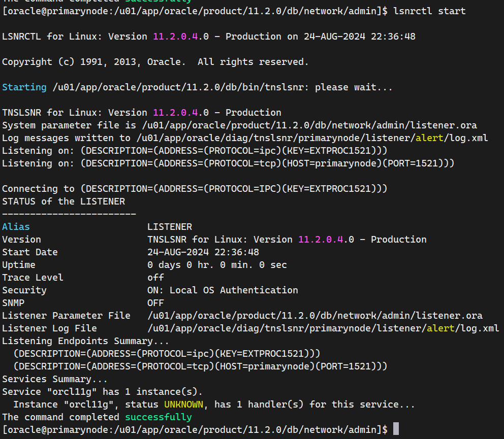The image size is (504, 439).
Task: Click the "Start Date" label
Action: click(x=30, y=252)
